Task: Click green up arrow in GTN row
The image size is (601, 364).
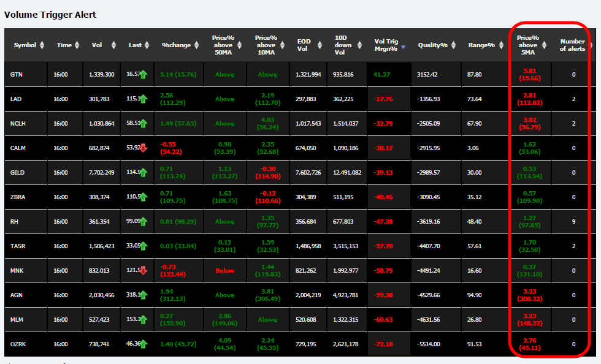Action: point(144,74)
